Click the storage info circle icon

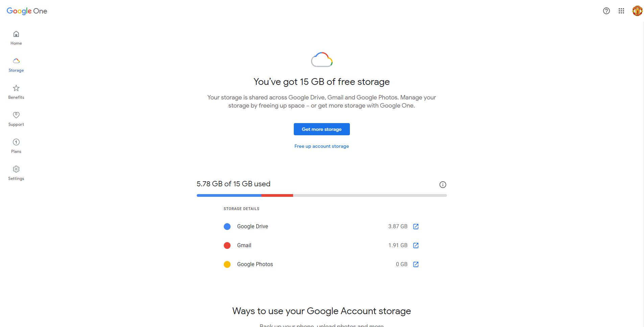tap(443, 185)
